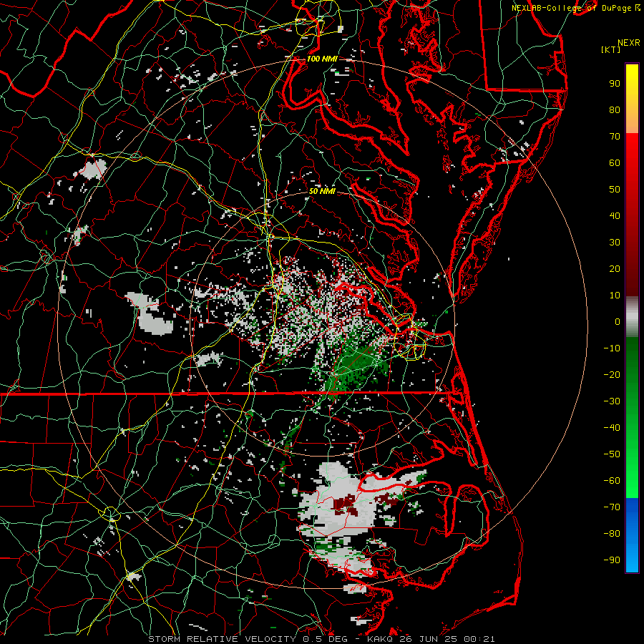Select the -30 scale label

click(612, 401)
